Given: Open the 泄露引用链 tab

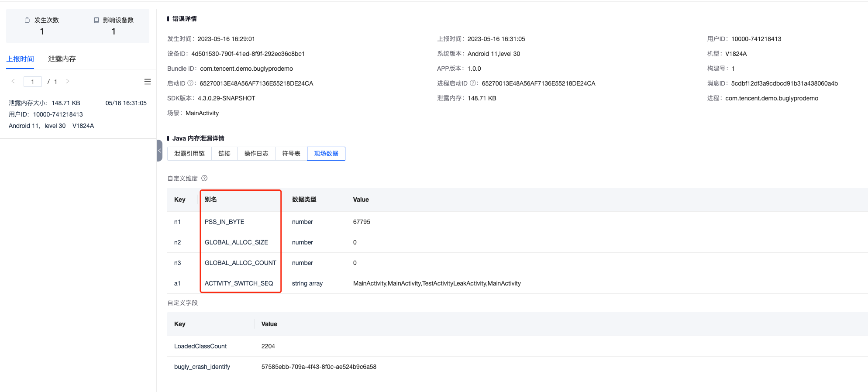Looking at the screenshot, I should (189, 154).
